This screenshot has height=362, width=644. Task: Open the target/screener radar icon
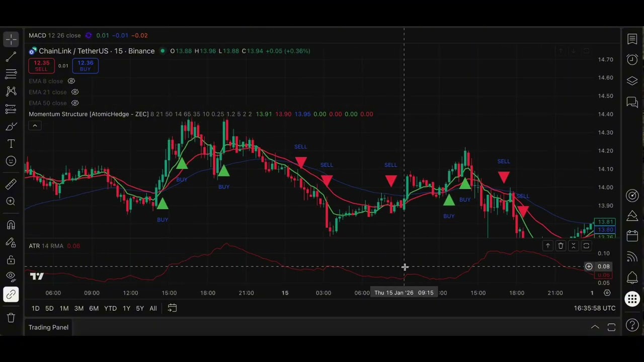pos(632,196)
